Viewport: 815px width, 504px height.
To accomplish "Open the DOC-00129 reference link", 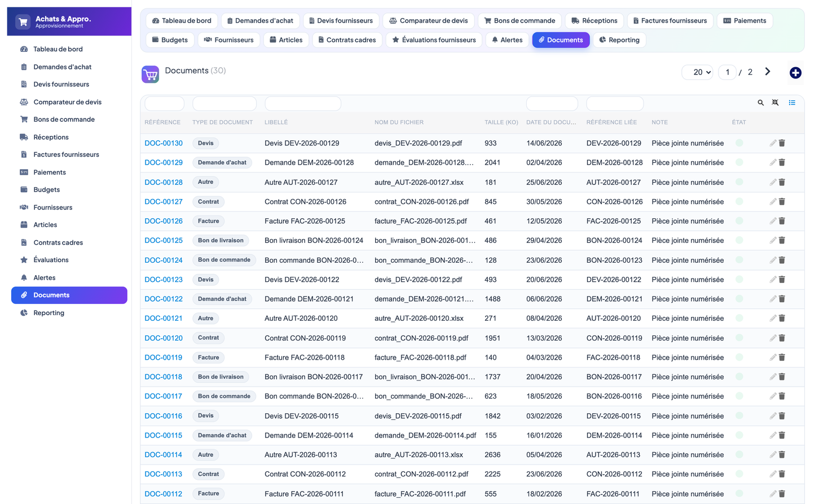I will (164, 162).
